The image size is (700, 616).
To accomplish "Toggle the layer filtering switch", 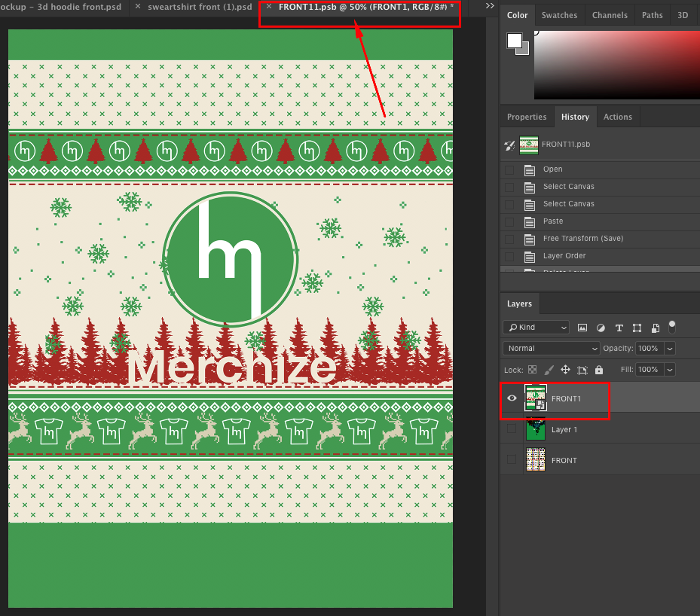I will click(672, 327).
